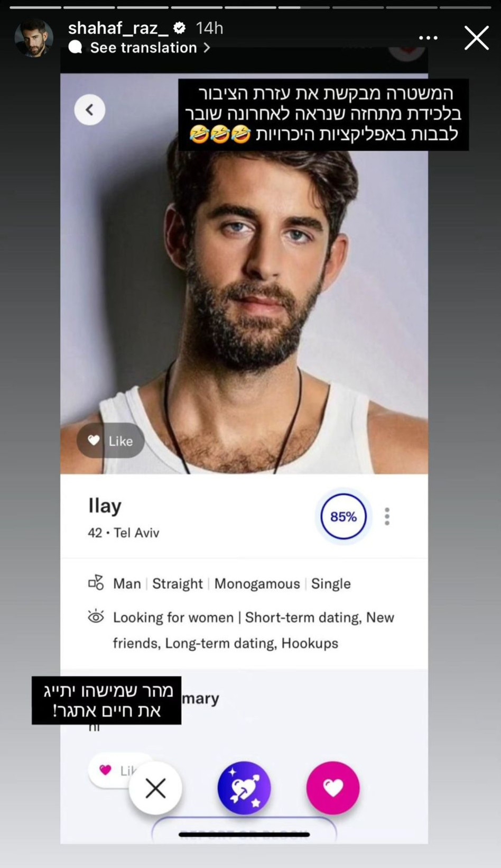
Task: Tap the Hebrew caption at top
Action: pyautogui.click(x=323, y=114)
